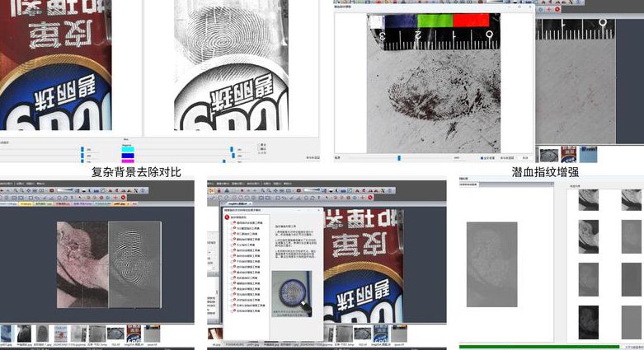Click large gray preview image in bottom-right panel
The image size is (644, 350).
[x=491, y=264]
